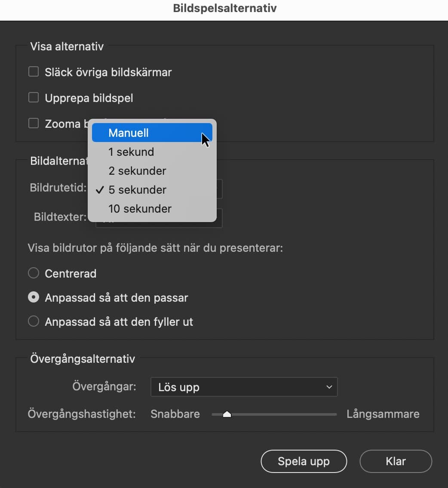Toggle the Upprepa bildspel checkbox
This screenshot has width=448, height=488.
(x=34, y=98)
